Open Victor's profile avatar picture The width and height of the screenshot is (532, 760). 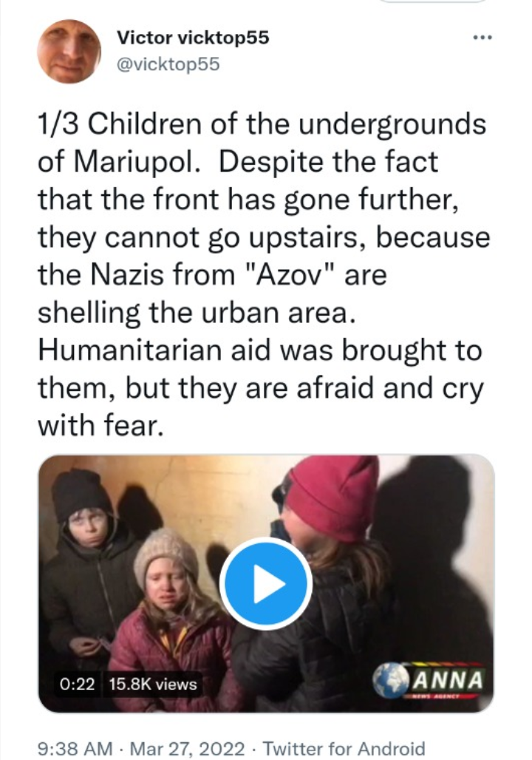69,51
